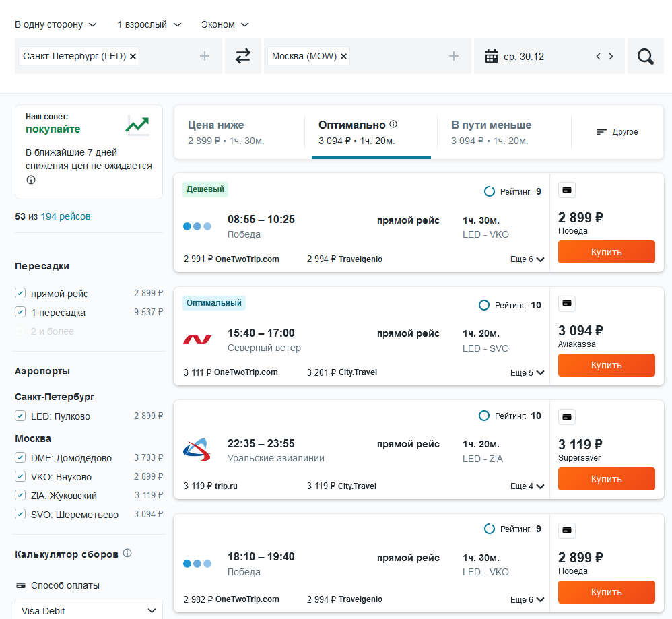Swap origin and destination cities
The height and width of the screenshot is (619, 672).
click(243, 56)
